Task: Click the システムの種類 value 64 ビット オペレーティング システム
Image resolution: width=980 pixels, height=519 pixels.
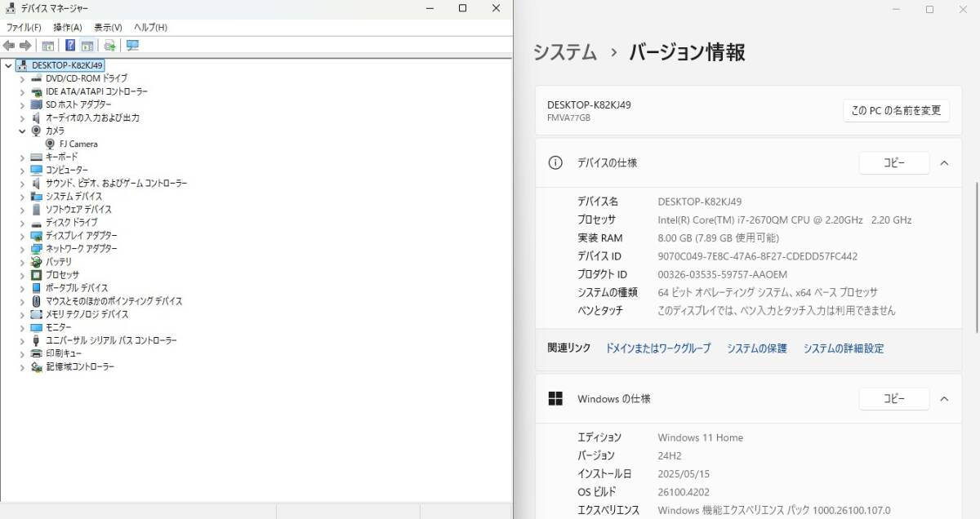Action: click(768, 292)
